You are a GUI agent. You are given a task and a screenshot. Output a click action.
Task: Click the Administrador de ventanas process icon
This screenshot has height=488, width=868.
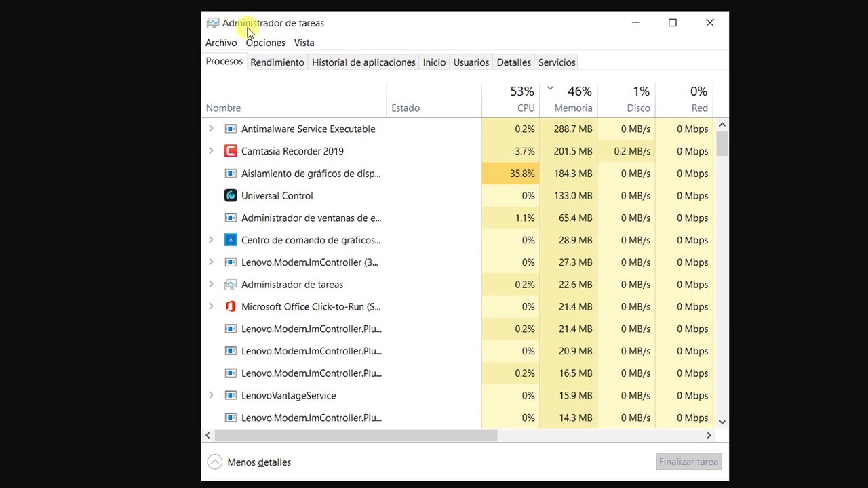click(x=231, y=218)
